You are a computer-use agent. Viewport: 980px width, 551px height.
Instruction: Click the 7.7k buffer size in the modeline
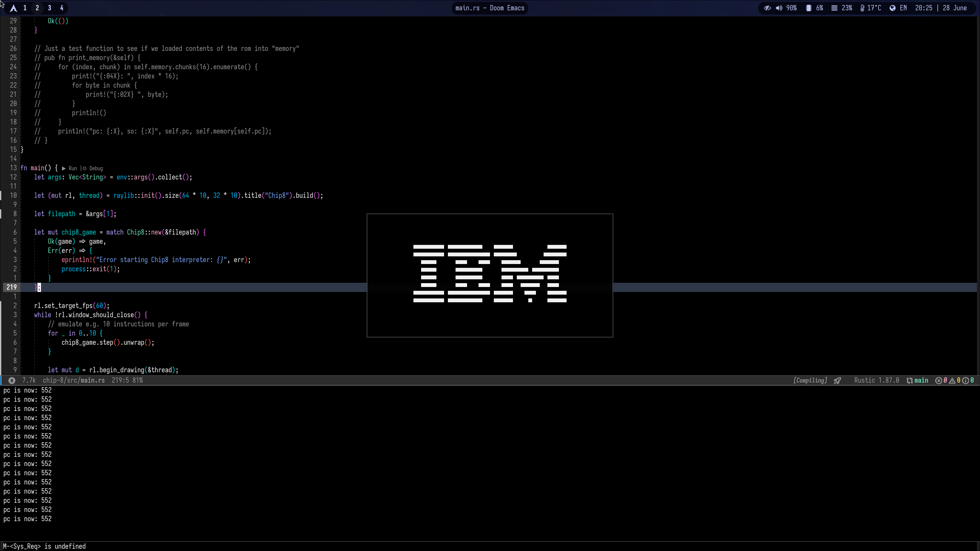coord(29,380)
